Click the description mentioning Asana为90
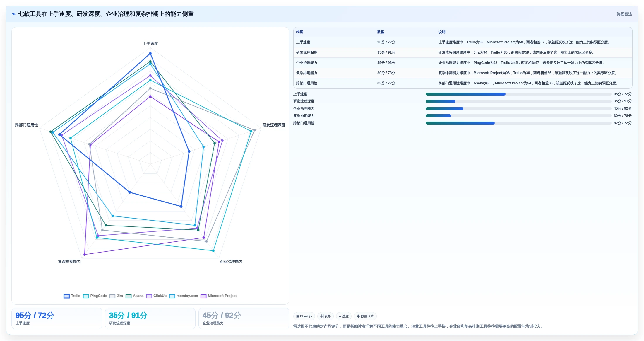The height and width of the screenshot is (341, 644). pos(529,83)
